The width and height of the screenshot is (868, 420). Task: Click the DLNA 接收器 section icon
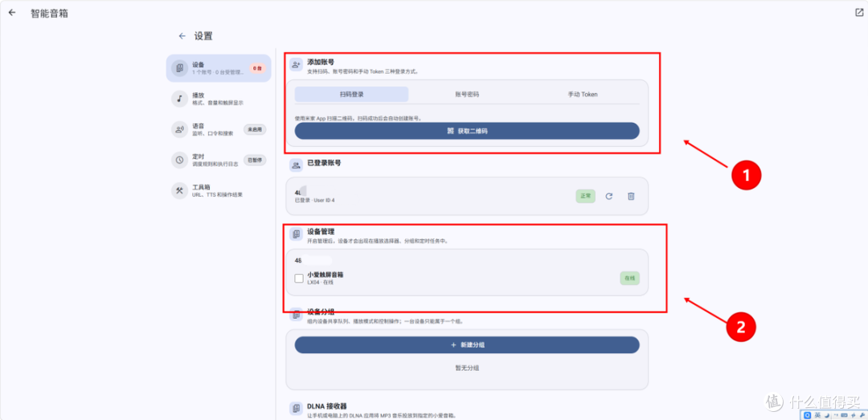(296, 409)
